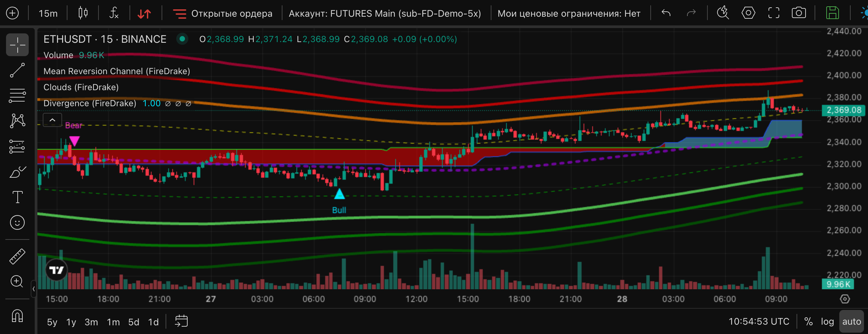868x334 pixels.
Task: Take a chart snapshot with the camera
Action: (x=799, y=13)
